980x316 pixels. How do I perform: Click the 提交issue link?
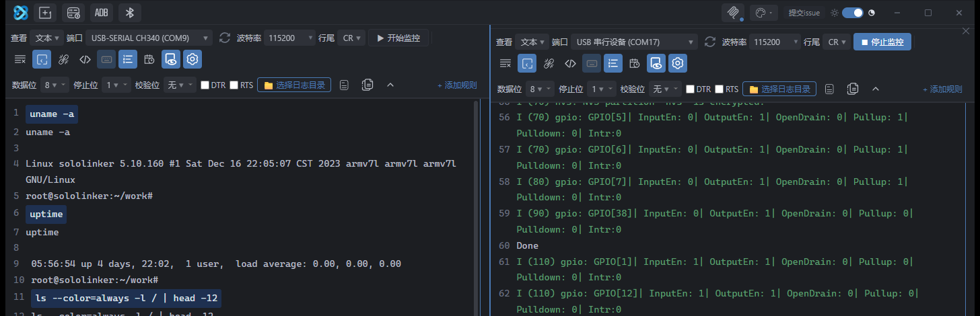pos(804,13)
